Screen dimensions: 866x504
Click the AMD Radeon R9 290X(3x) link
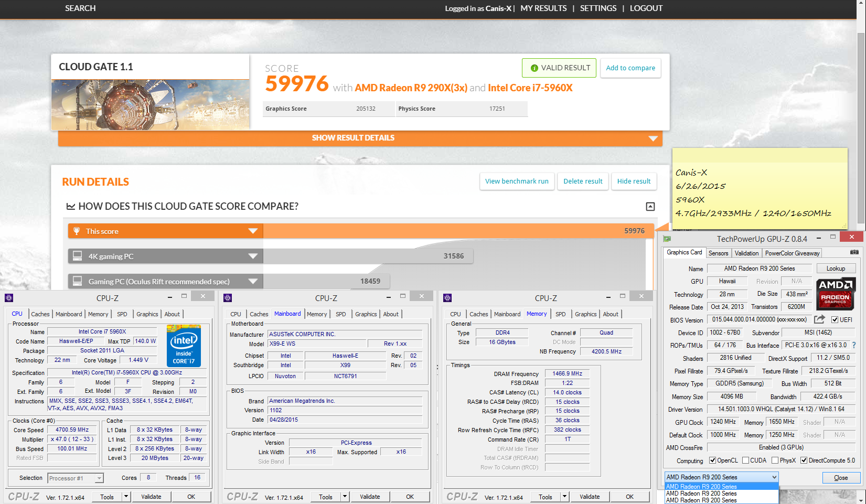click(411, 88)
